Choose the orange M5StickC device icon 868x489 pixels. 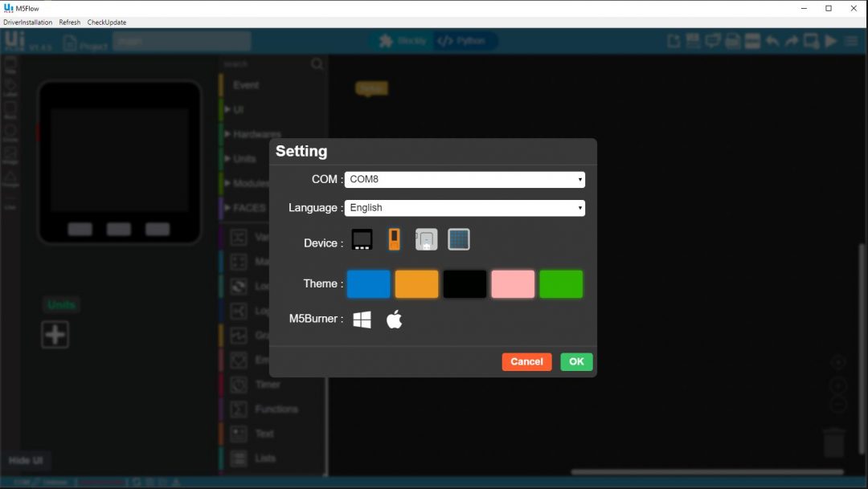click(394, 239)
